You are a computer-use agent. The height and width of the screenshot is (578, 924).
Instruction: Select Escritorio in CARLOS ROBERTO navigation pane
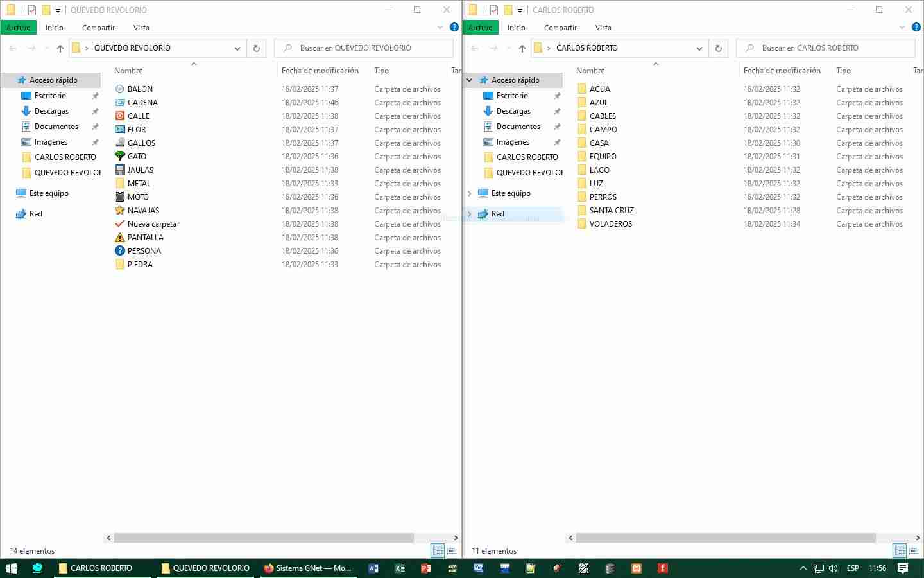click(x=512, y=96)
